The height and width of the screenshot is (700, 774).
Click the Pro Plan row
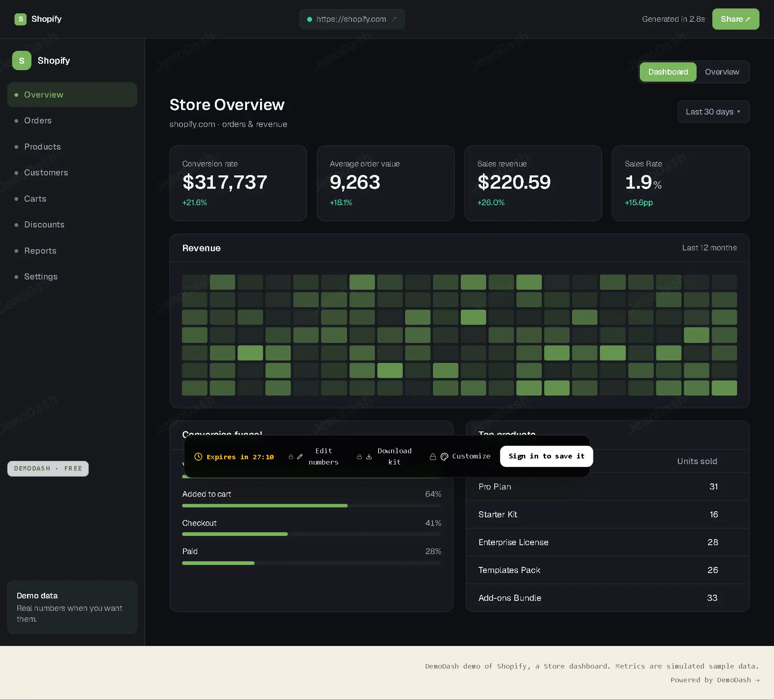tap(608, 487)
